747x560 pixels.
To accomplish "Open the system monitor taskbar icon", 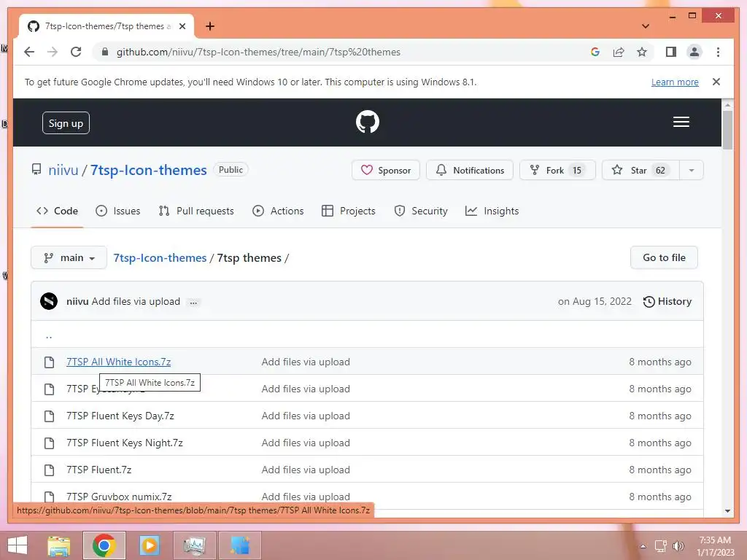I will [x=194, y=545].
